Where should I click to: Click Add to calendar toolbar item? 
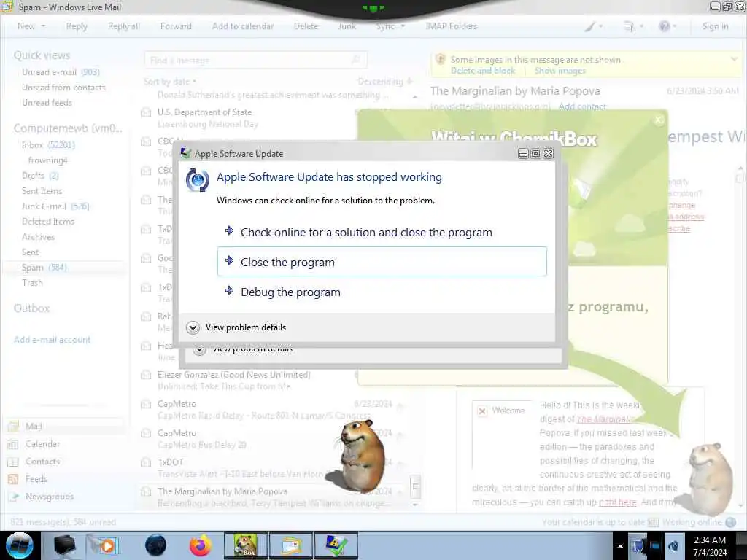tap(242, 26)
